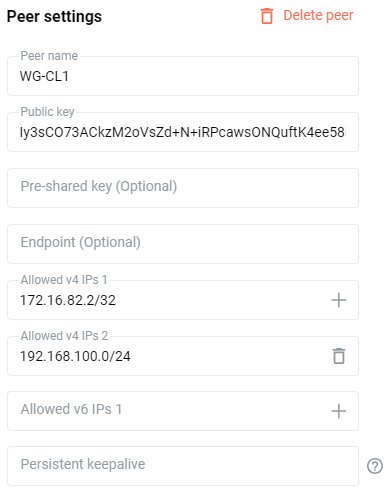Open the Persistent keepalive help icon
This screenshot has width=389, height=495.
[375, 466]
